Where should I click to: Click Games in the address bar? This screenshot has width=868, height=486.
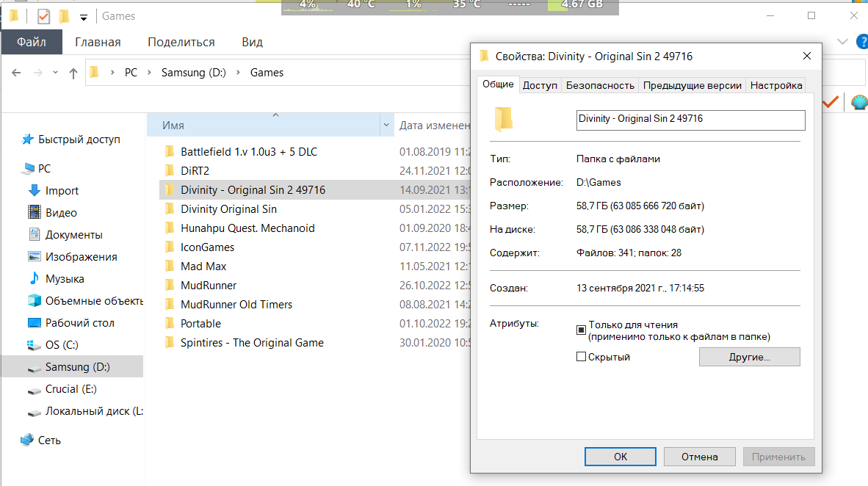pos(267,73)
